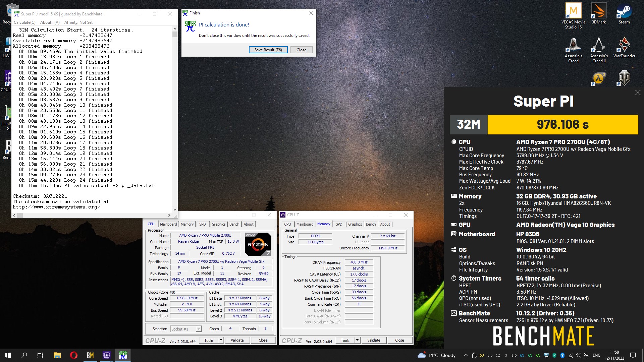
Task: Open the World of Tanks desktop icon
Action: pos(624,79)
